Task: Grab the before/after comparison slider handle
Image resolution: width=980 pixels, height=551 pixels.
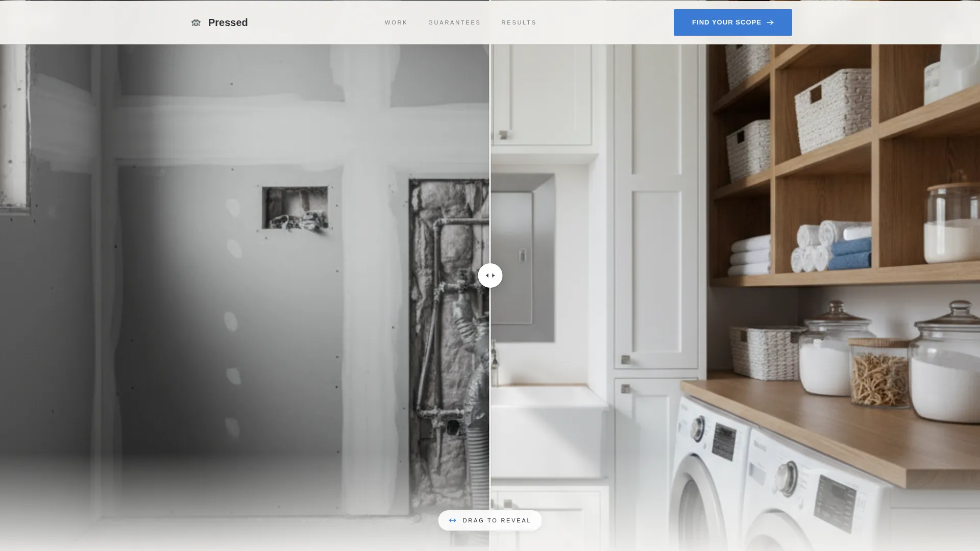Action: (490, 275)
